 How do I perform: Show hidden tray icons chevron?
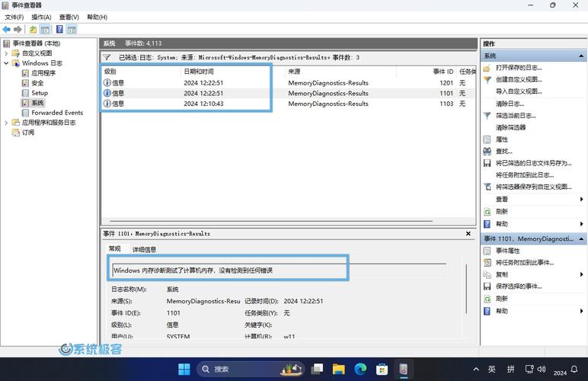tap(476, 370)
